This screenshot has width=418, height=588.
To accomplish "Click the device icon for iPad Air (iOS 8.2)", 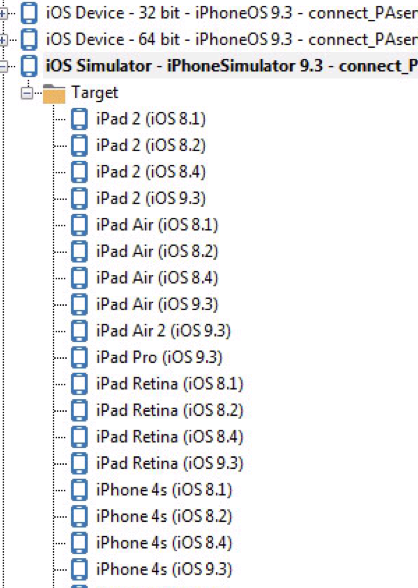I will (x=79, y=251).
